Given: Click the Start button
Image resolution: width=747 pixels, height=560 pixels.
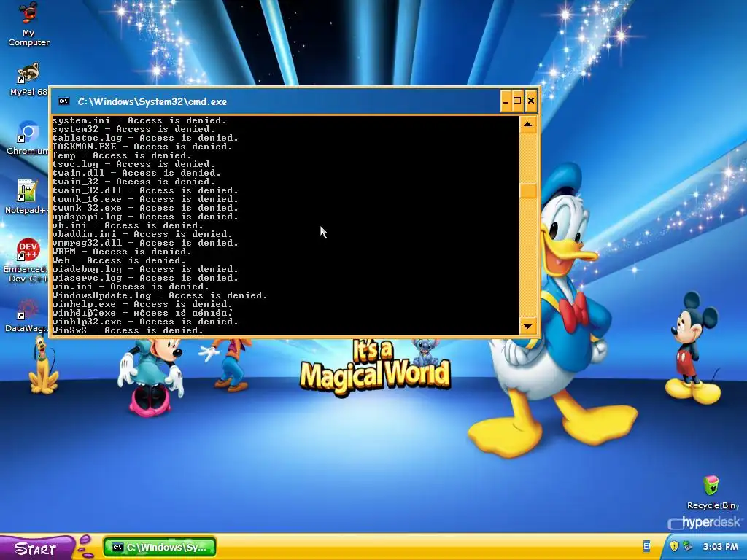Looking at the screenshot, I should 36,548.
